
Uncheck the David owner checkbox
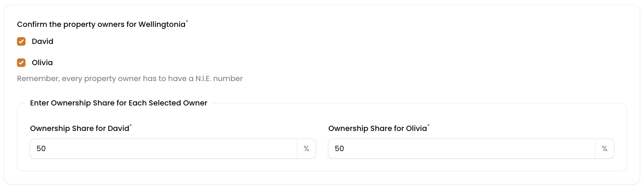click(x=21, y=41)
